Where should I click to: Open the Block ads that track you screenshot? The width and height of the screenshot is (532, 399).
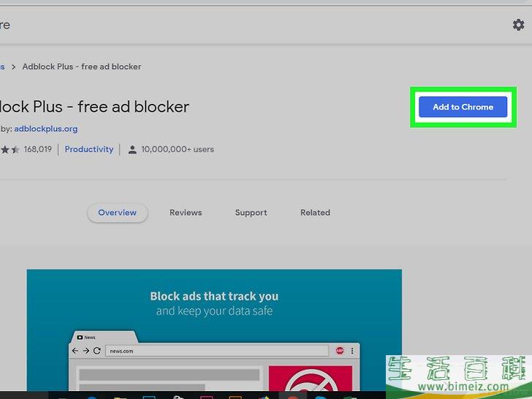pyautogui.click(x=214, y=330)
